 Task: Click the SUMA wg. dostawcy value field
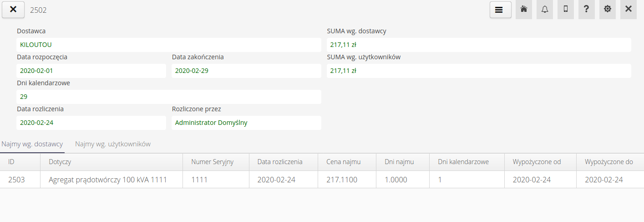[478, 45]
